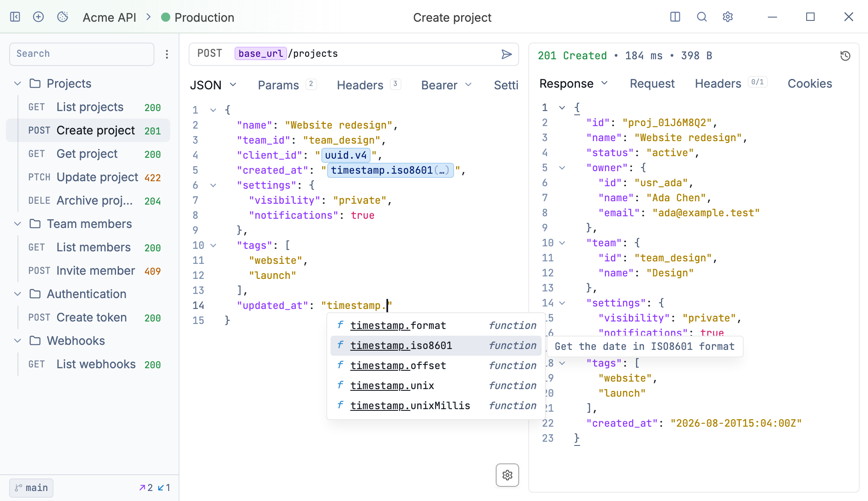This screenshot has width=868, height=501.
Task: Open response history clock icon
Action: tap(845, 56)
